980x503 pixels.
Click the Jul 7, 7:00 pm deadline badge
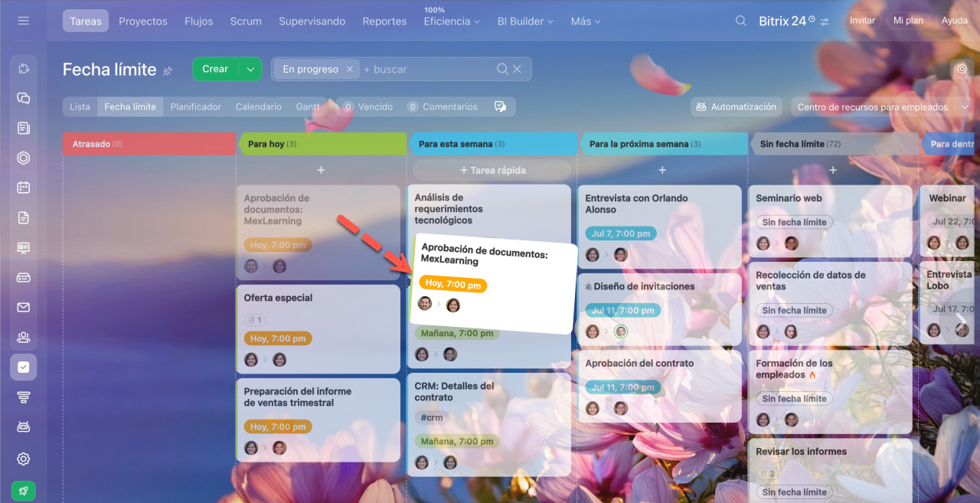tap(621, 234)
